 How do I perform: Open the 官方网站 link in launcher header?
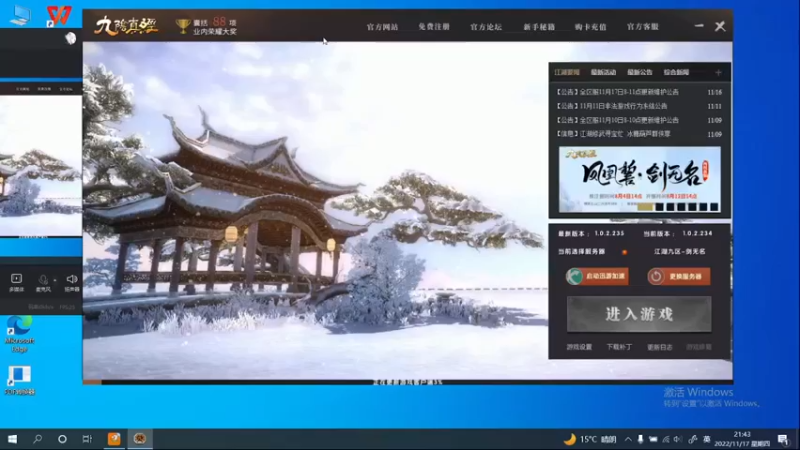pos(382,27)
